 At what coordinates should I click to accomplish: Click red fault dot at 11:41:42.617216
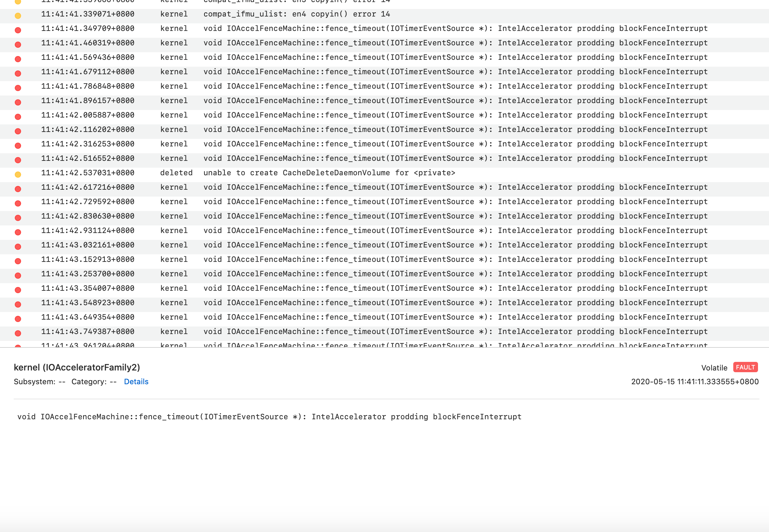pyautogui.click(x=18, y=189)
